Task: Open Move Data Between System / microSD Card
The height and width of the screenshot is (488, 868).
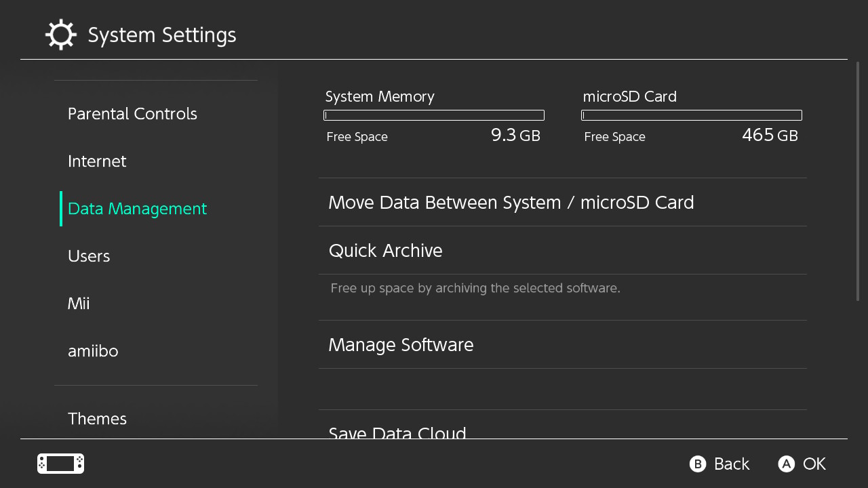Action: point(511,202)
